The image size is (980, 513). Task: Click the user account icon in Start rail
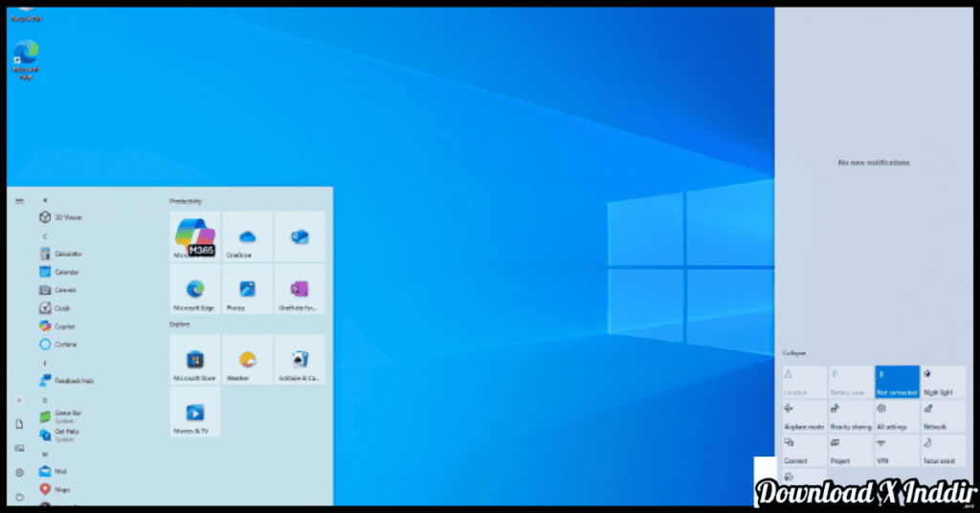click(x=19, y=400)
